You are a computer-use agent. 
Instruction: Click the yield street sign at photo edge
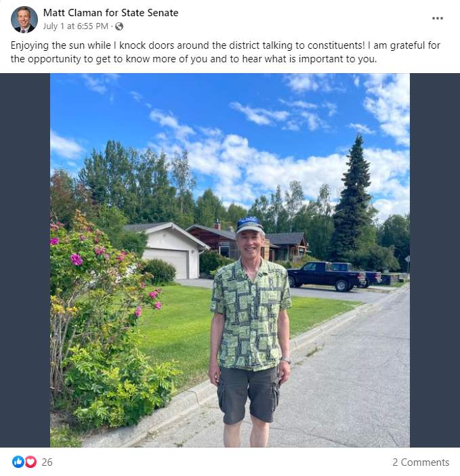[x=407, y=260]
